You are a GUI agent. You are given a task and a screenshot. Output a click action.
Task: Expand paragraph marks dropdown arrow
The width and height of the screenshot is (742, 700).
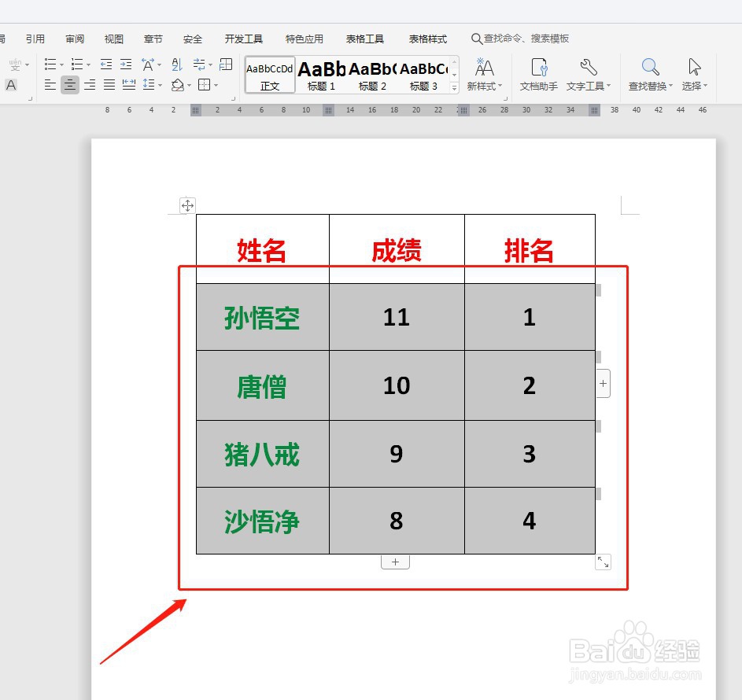coord(211,64)
